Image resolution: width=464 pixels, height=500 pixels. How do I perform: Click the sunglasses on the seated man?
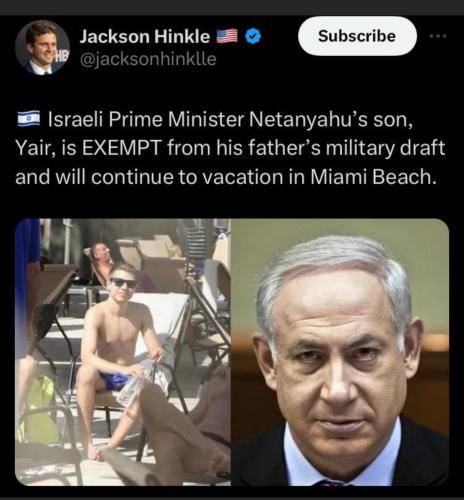tap(123, 283)
